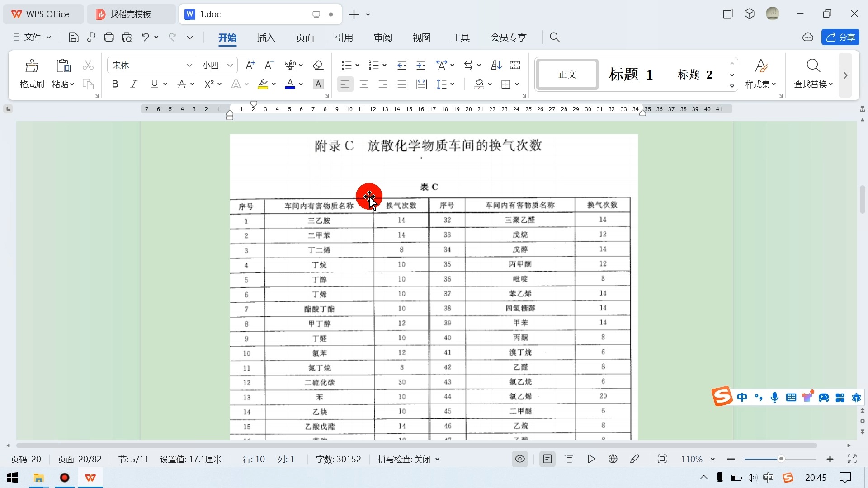Toggle Italic formatting
The width and height of the screenshot is (868, 488).
pos(134,84)
